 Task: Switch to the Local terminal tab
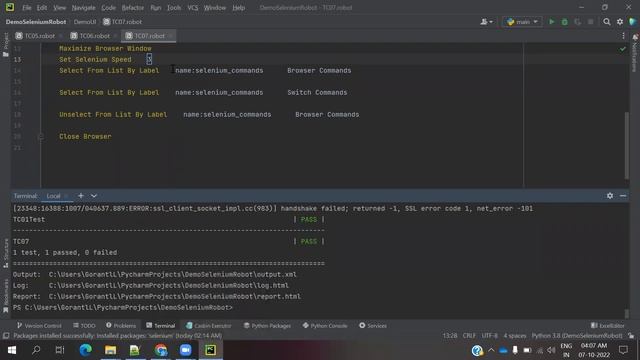[x=53, y=196]
